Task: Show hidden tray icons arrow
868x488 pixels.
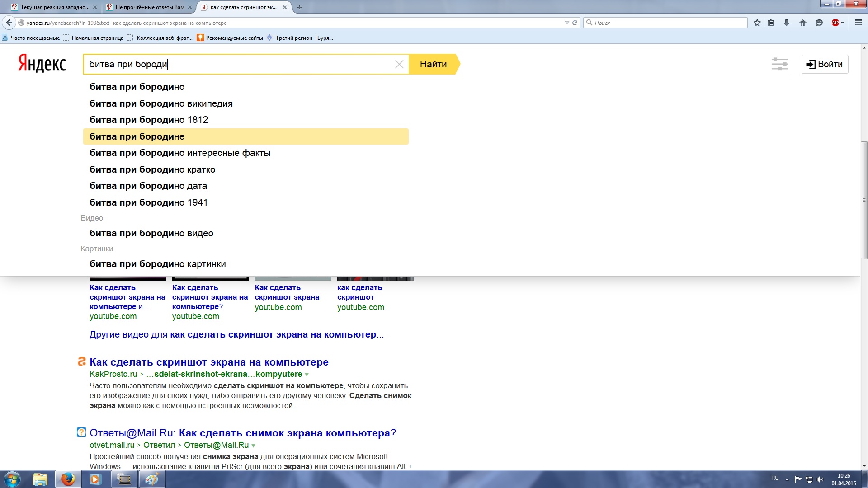Action: coord(787,479)
